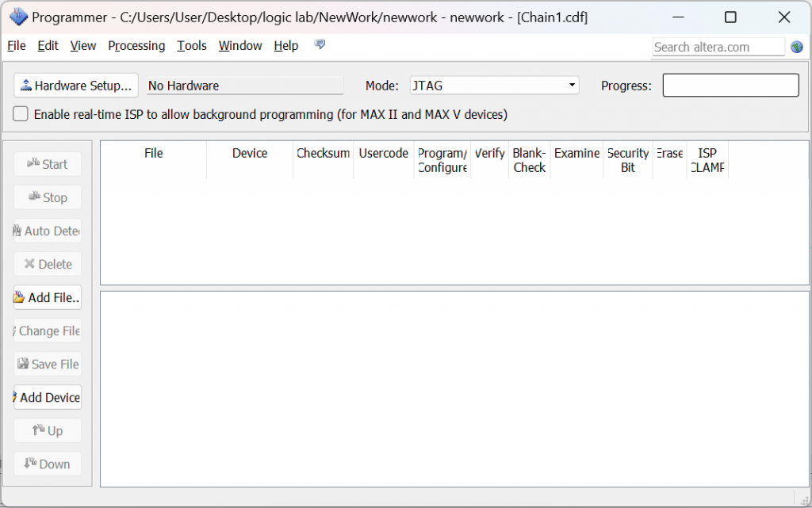The height and width of the screenshot is (508, 812).
Task: Close the Programmer window
Action: pyautogui.click(x=784, y=17)
